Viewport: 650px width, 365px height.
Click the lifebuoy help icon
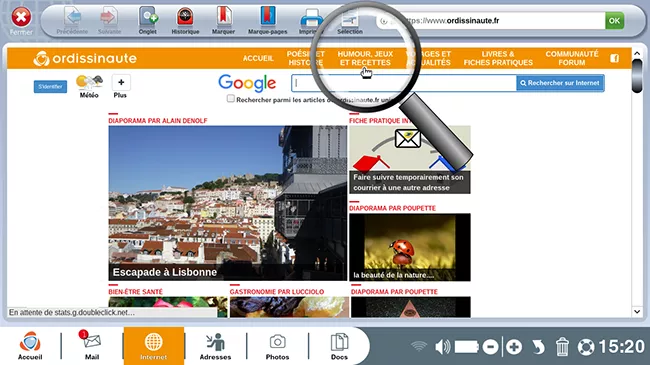pyautogui.click(x=586, y=347)
